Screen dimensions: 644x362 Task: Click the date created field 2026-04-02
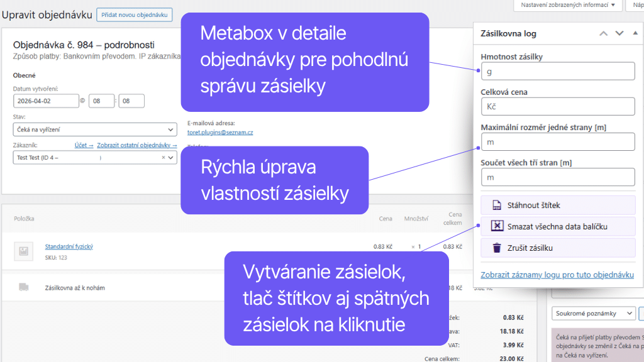[46, 101]
